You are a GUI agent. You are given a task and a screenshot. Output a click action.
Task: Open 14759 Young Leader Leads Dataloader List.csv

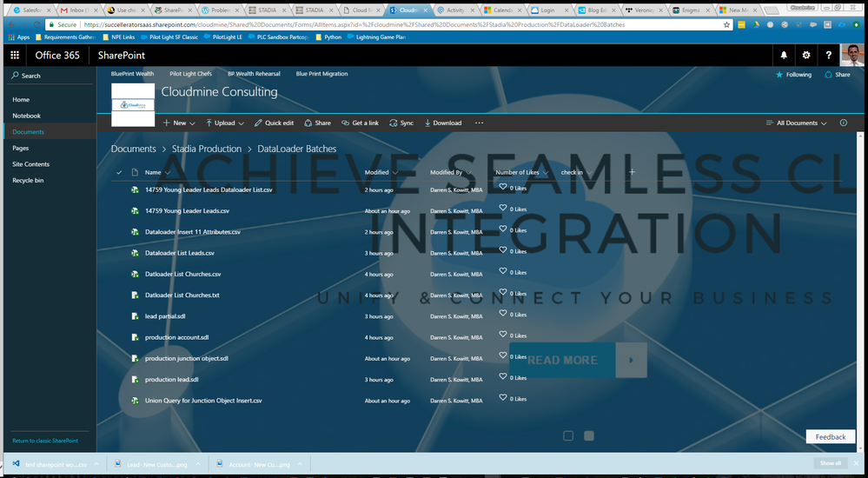[209, 189]
